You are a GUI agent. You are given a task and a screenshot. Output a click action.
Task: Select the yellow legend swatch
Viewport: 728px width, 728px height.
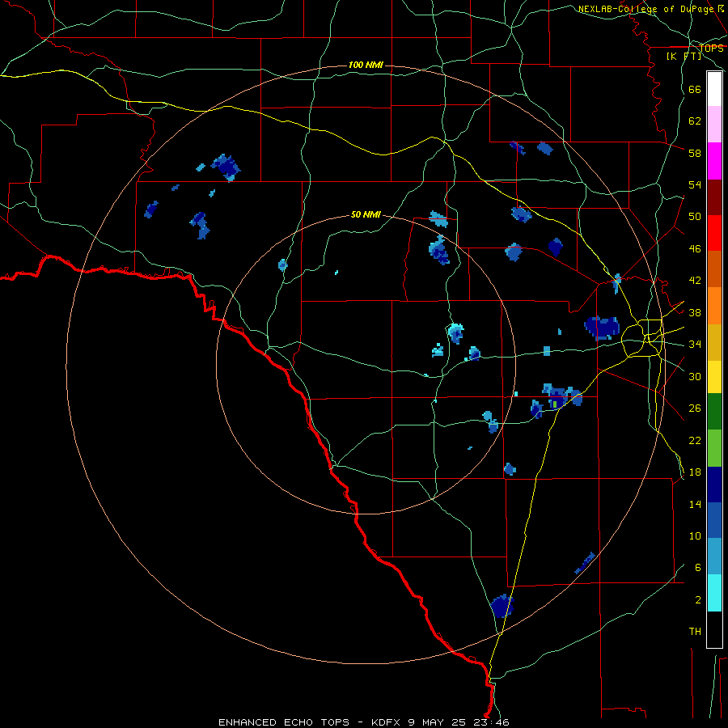point(714,377)
